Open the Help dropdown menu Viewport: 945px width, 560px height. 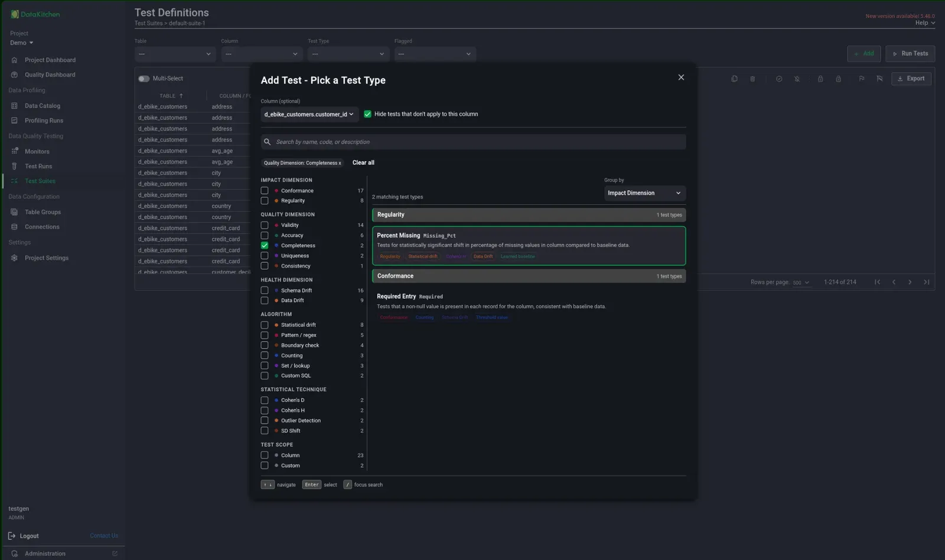[x=925, y=23]
